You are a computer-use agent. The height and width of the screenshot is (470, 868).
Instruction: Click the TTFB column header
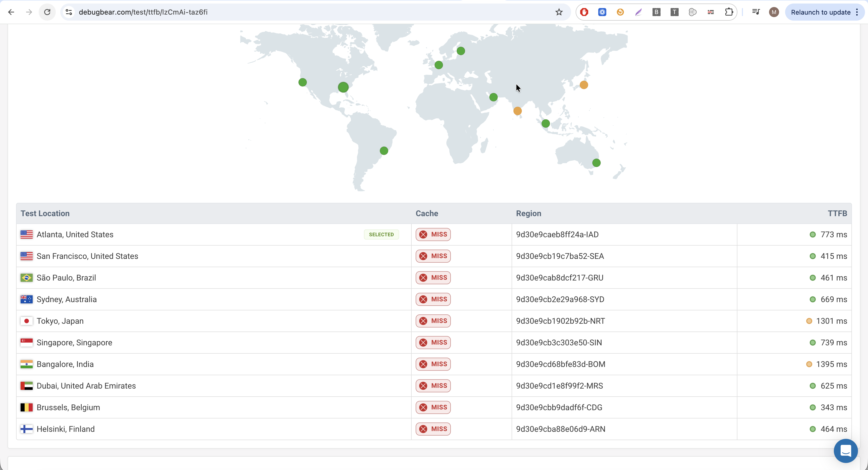837,213
